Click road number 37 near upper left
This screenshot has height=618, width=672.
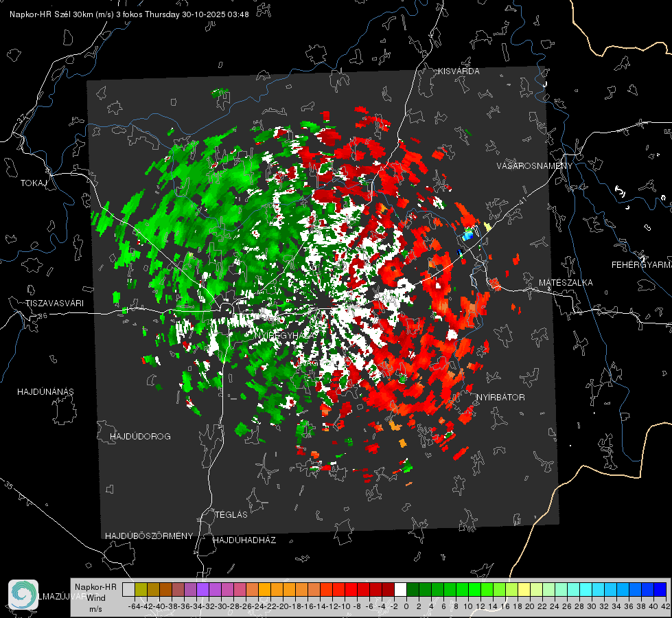(x=21, y=118)
